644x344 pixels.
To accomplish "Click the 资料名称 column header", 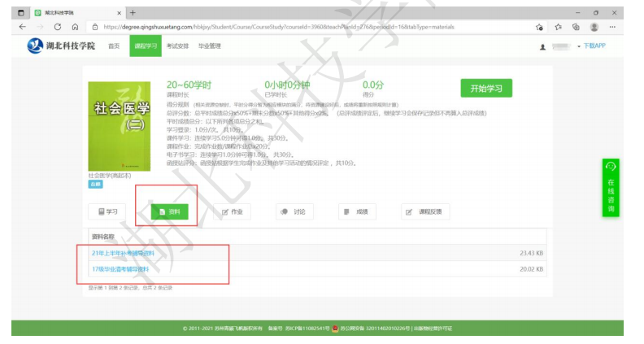I will pos(103,237).
